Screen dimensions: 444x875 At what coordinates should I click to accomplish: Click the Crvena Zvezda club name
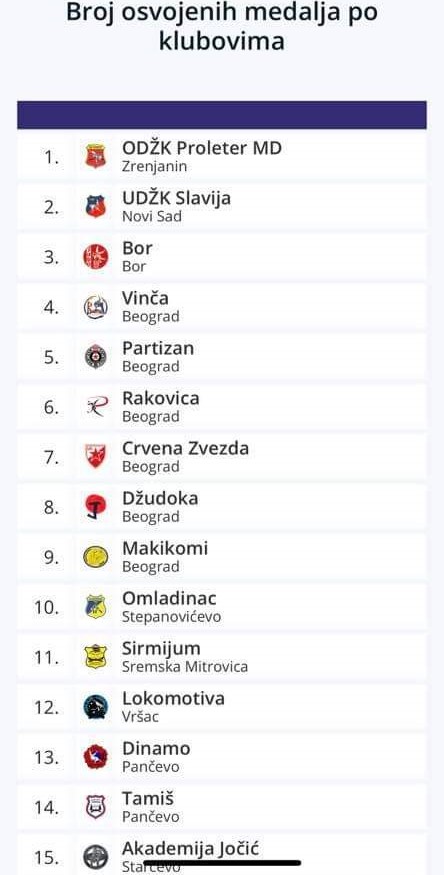pos(186,449)
